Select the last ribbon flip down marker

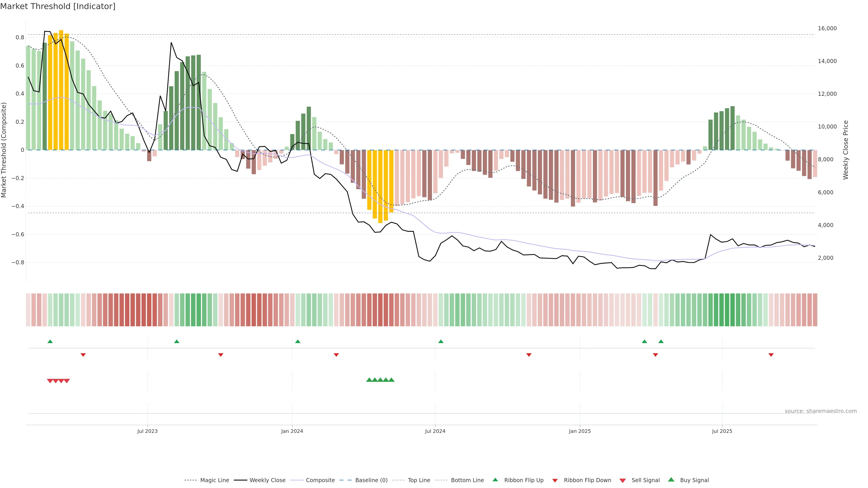point(771,355)
